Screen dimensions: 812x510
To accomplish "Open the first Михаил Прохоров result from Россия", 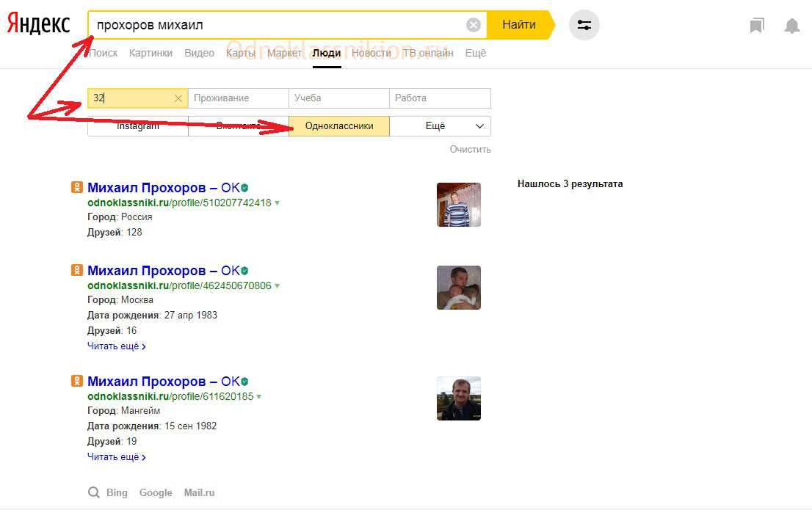I will pyautogui.click(x=164, y=187).
